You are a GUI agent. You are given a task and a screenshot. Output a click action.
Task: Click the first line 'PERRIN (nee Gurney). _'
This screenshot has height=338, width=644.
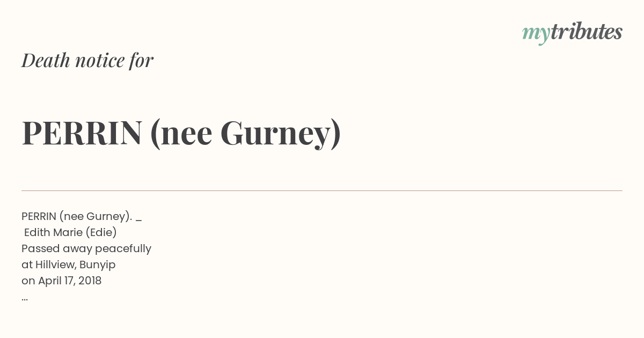(x=82, y=216)
